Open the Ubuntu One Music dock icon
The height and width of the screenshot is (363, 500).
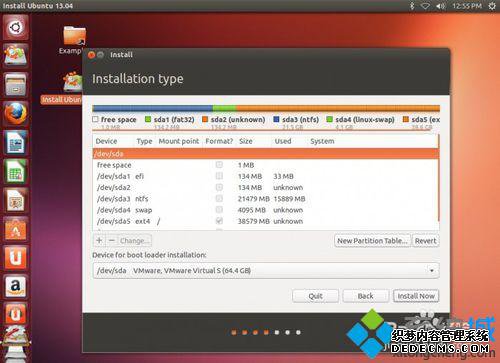pos(16,314)
